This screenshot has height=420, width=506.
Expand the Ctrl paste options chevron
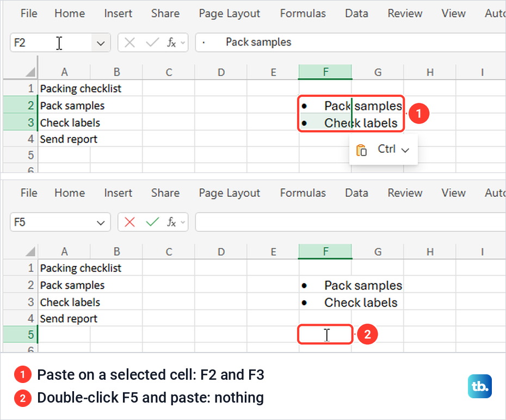(x=405, y=150)
